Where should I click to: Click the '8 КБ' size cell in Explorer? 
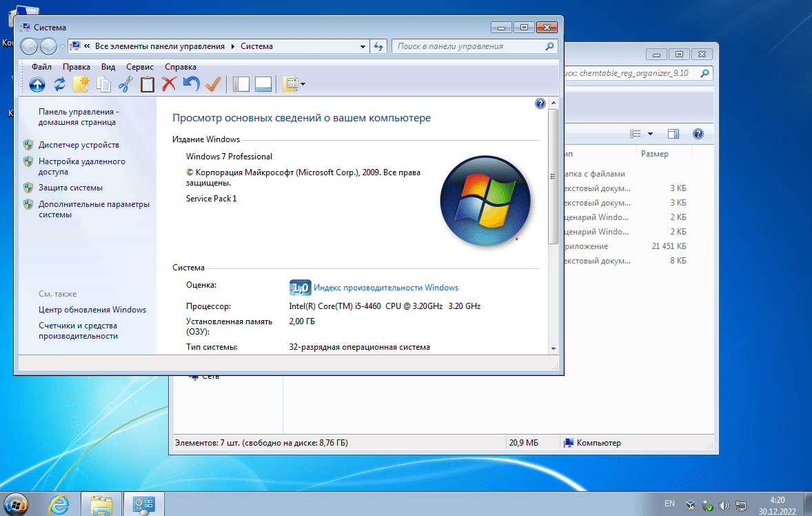(678, 261)
